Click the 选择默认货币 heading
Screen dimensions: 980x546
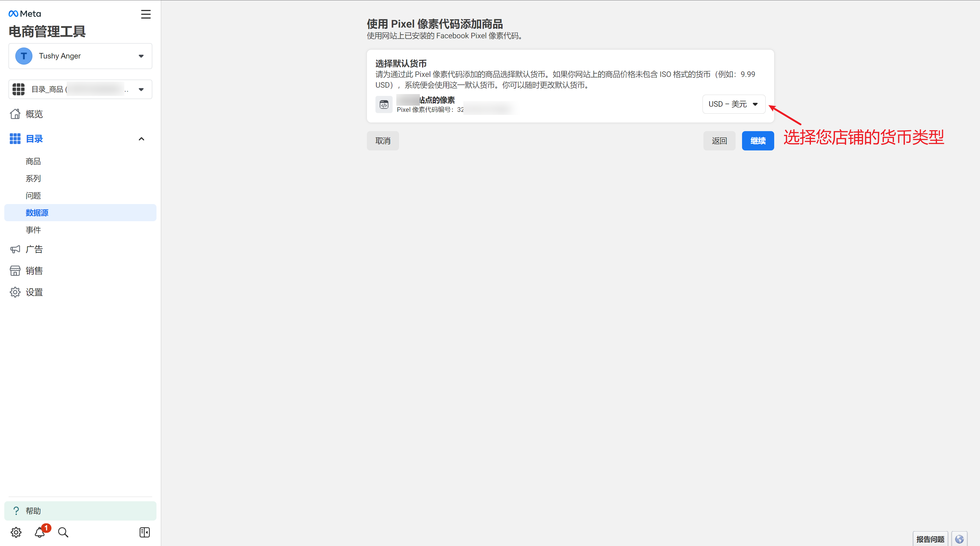(401, 63)
